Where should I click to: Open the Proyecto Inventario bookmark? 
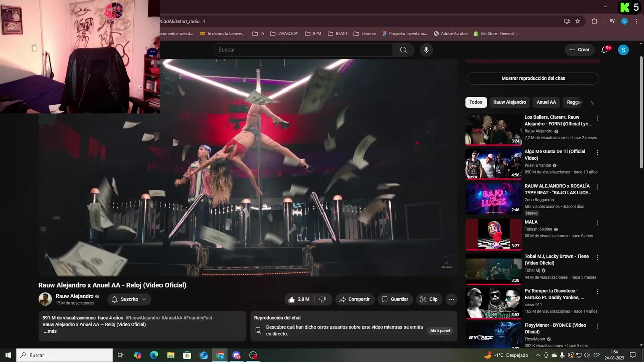(x=405, y=34)
